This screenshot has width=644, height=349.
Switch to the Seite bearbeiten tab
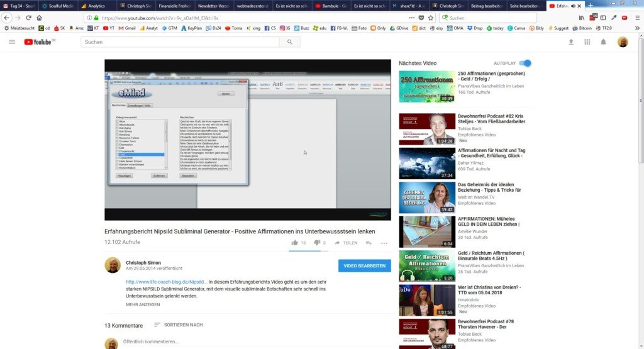(526, 6)
